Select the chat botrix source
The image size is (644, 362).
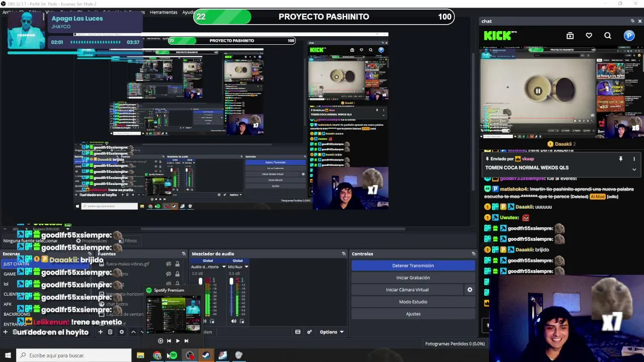(x=117, y=304)
